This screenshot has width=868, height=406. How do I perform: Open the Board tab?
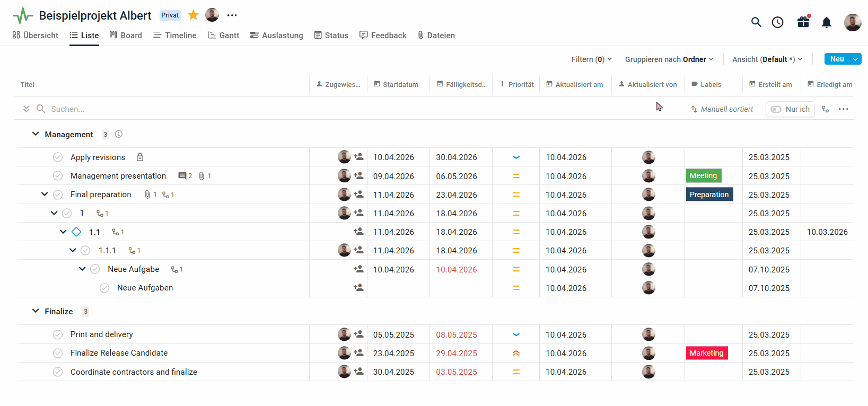point(126,36)
